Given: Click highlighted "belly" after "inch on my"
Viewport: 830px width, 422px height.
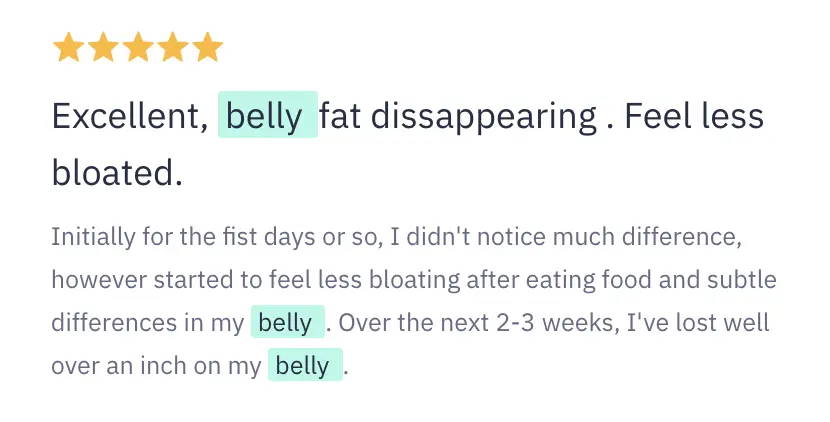Looking at the screenshot, I should 304,366.
